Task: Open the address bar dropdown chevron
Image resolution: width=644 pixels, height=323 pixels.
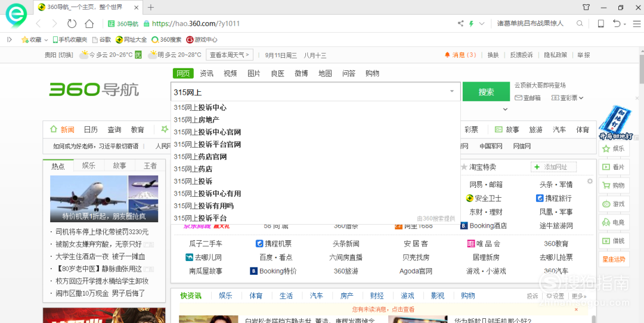Action: click(482, 23)
